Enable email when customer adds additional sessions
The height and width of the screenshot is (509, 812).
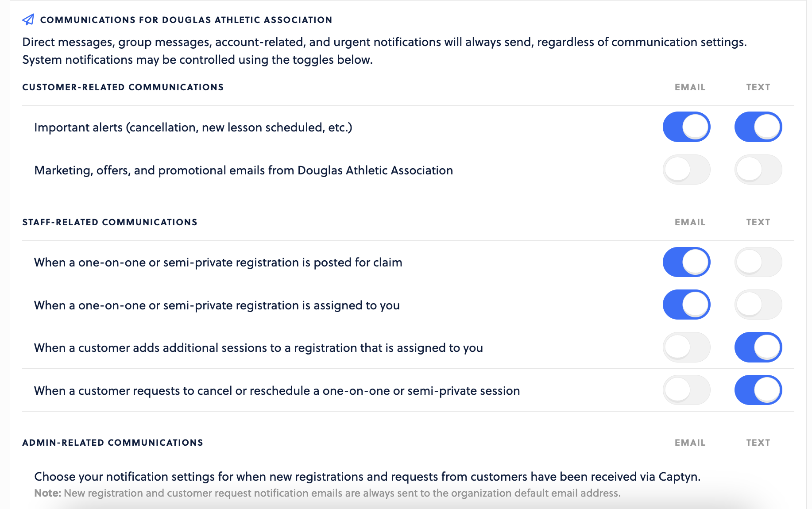pyautogui.click(x=686, y=347)
